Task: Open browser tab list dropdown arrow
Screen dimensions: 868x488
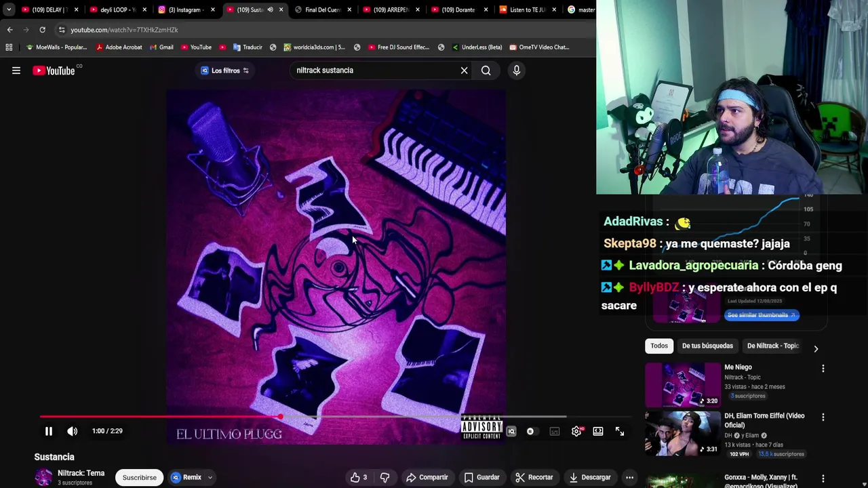Action: tap(9, 9)
